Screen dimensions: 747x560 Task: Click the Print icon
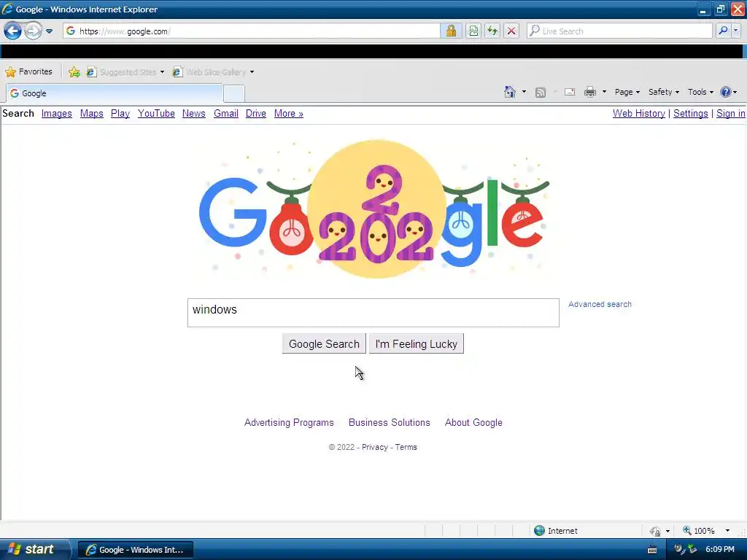[x=589, y=92]
